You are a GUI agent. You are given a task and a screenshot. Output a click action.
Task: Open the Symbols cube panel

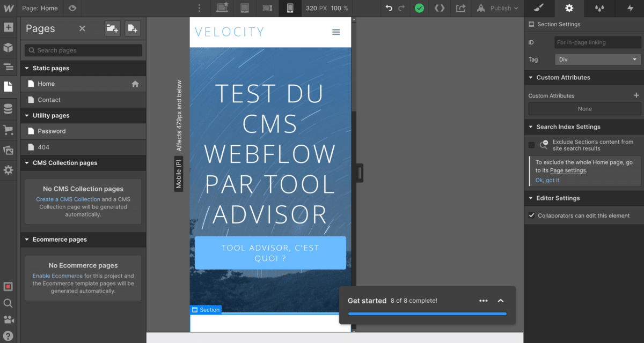click(x=8, y=47)
